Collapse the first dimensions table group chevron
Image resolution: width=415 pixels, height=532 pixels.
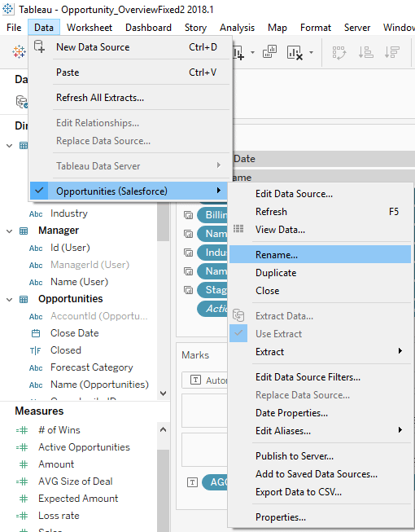pos(10,146)
